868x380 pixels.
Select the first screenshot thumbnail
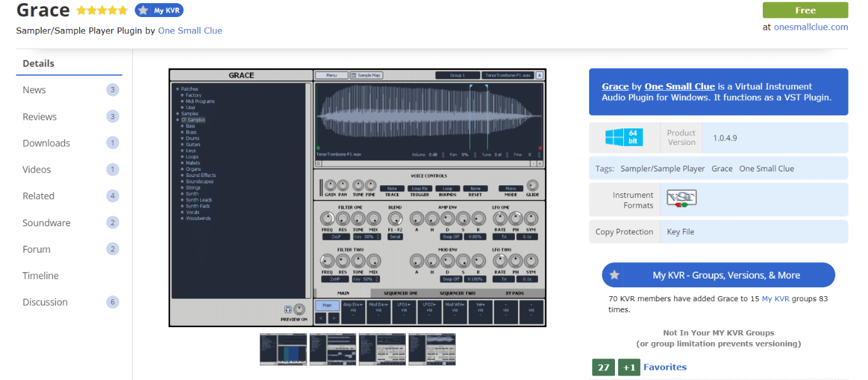[283, 349]
